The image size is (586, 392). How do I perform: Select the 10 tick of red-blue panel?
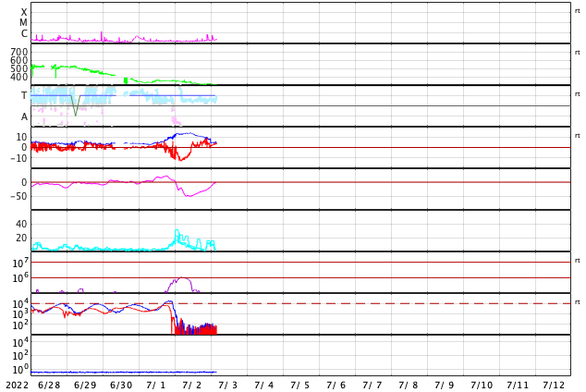tap(21, 137)
